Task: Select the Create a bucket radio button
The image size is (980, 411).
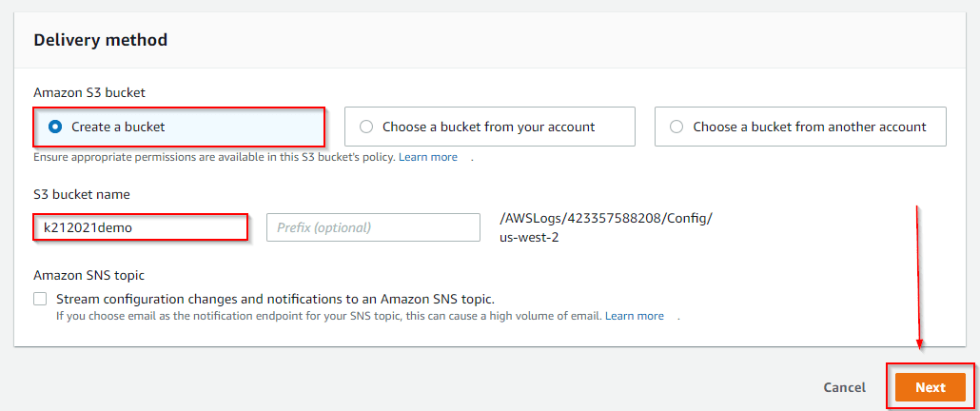Action: click(x=55, y=126)
